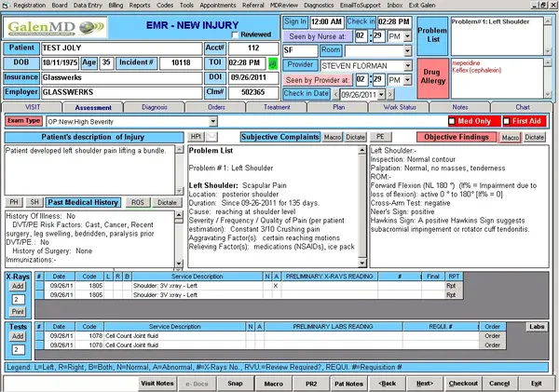Click the SH button
Screen dimensions: 559x392
(34, 202)
